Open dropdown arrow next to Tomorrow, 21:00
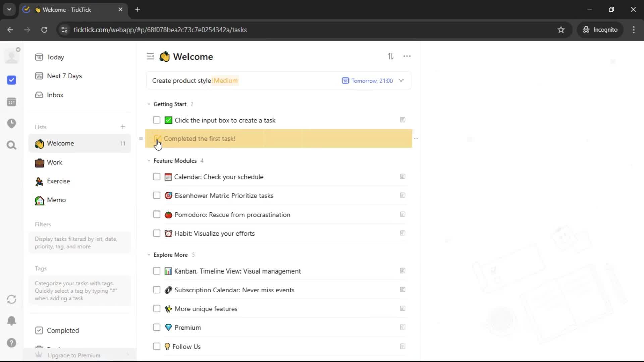Screen dimensions: 644x362 (x=401, y=81)
